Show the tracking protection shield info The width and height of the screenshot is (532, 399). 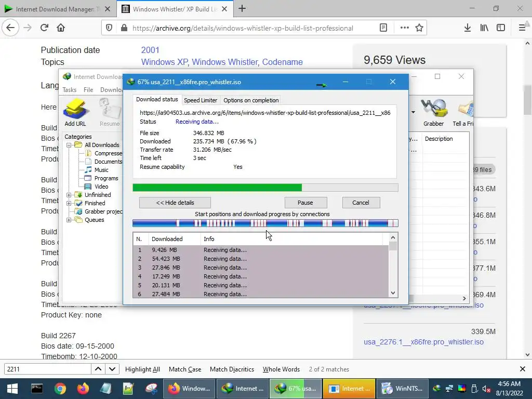[109, 28]
